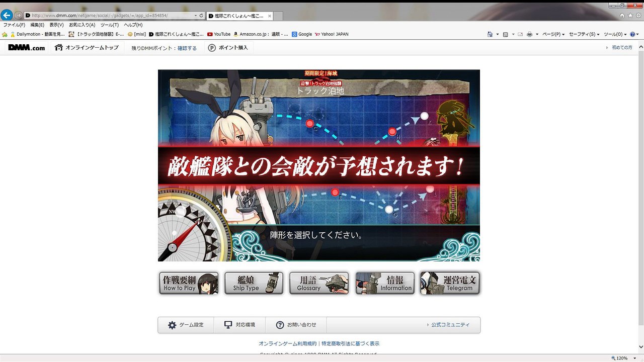Open the address bar URL dropdown arrow
The image size is (644, 362).
(196, 16)
